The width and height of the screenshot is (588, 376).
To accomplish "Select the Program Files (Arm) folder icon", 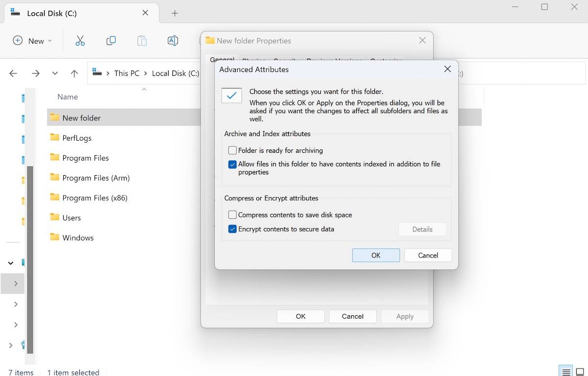I will (54, 177).
